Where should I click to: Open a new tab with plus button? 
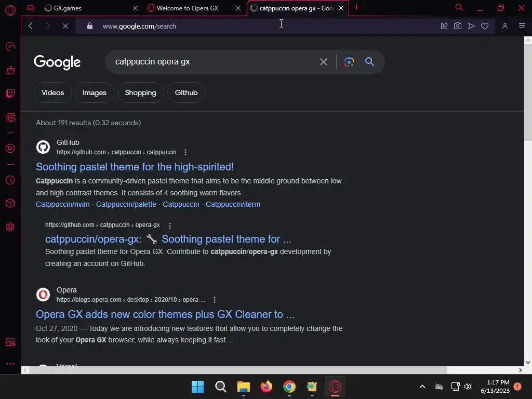[356, 7]
